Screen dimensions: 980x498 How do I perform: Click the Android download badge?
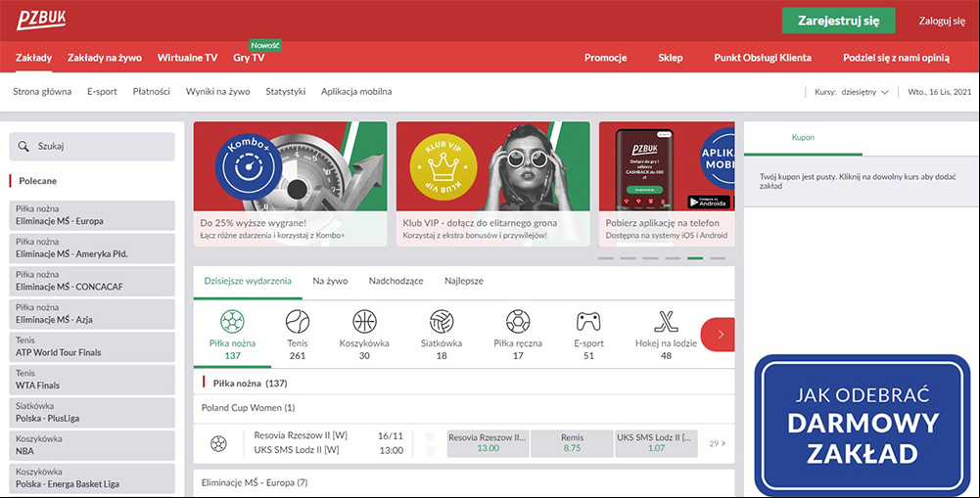[709, 202]
